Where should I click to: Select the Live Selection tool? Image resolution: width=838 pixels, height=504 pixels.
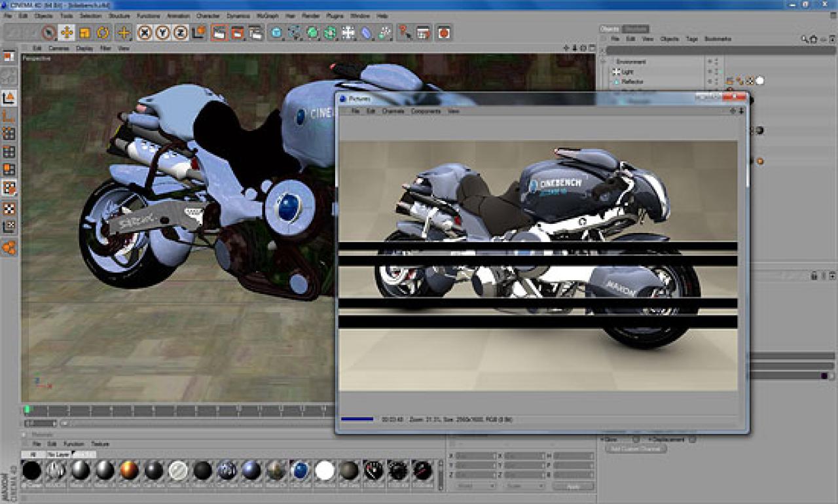click(49, 32)
